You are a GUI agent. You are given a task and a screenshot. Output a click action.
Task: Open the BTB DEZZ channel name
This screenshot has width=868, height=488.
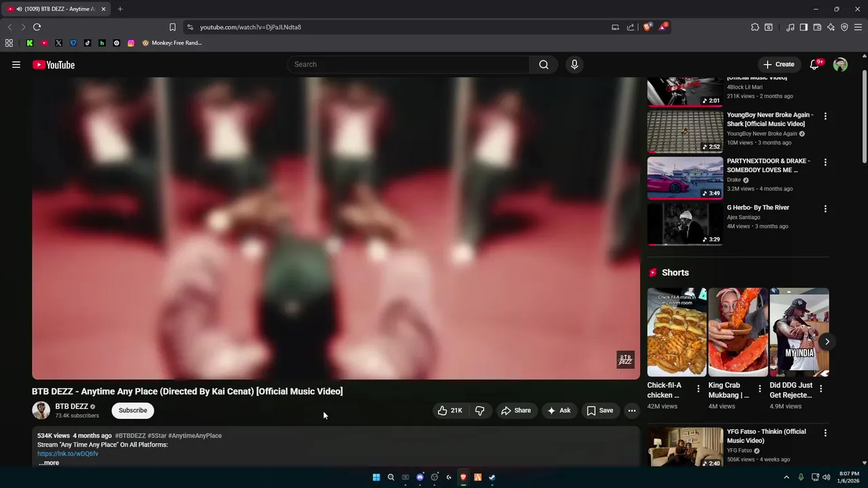point(71,407)
